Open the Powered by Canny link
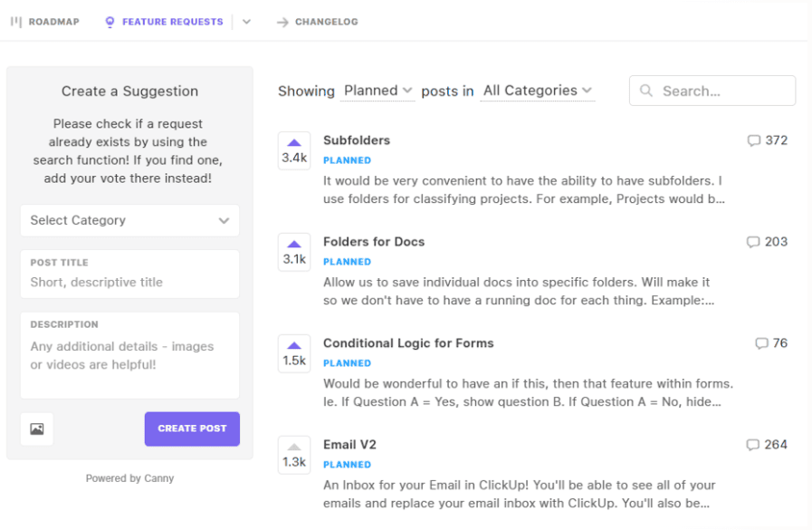Viewport: 812px width, 530px height. pyautogui.click(x=129, y=478)
